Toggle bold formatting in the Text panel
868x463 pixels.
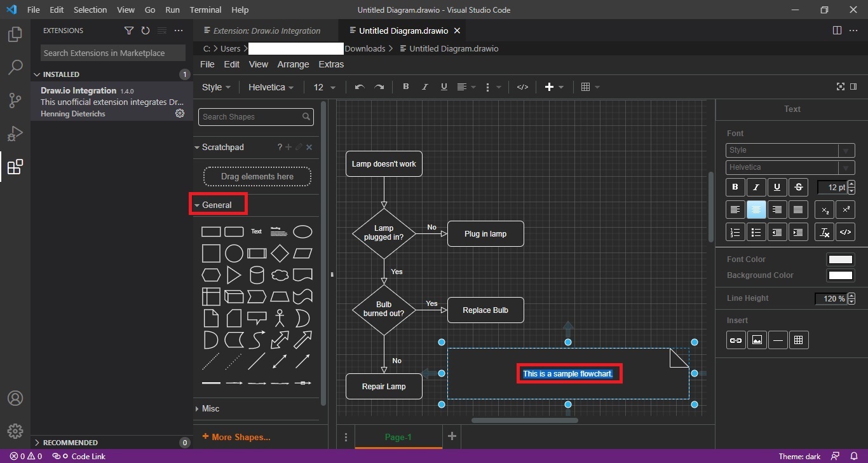735,187
